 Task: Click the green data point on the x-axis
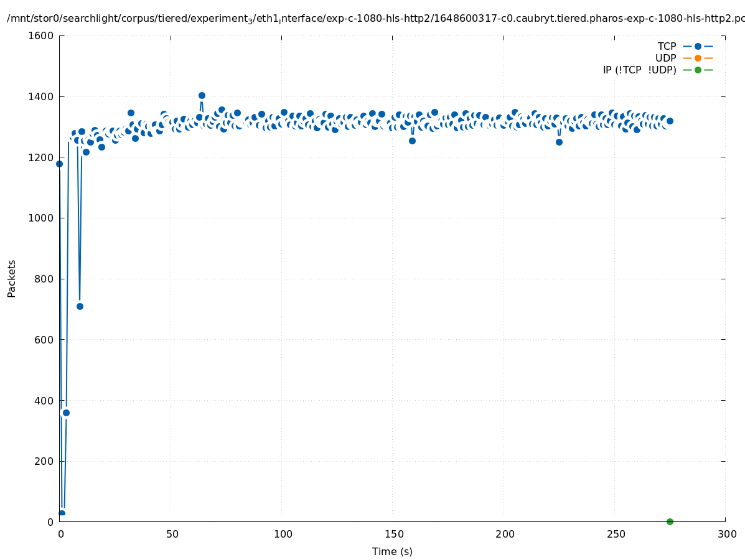coord(670,521)
